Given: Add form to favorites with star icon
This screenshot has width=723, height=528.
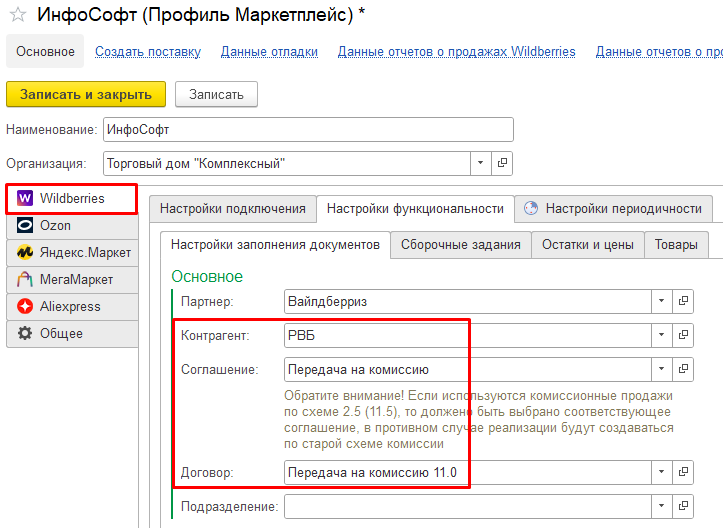Looking at the screenshot, I should click(18, 15).
